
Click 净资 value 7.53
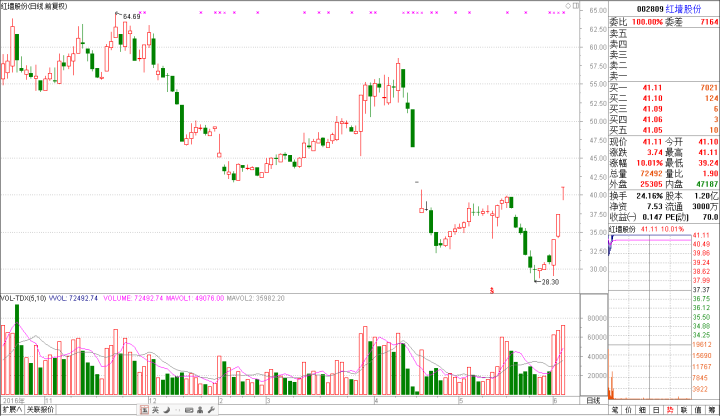click(x=655, y=207)
